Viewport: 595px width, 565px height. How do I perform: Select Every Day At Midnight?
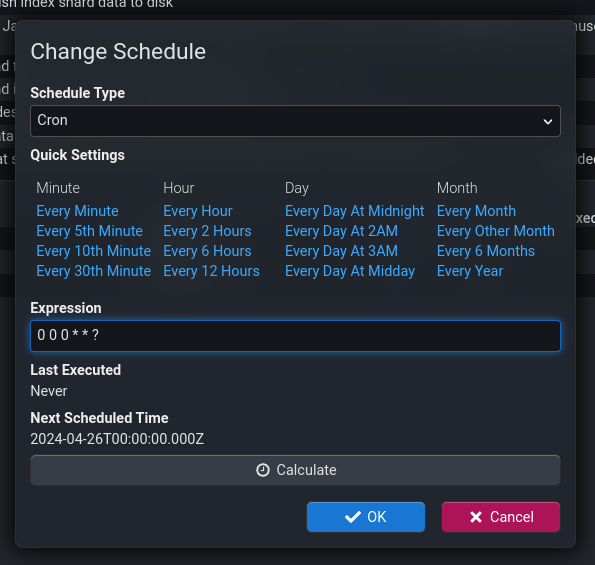pyautogui.click(x=354, y=211)
